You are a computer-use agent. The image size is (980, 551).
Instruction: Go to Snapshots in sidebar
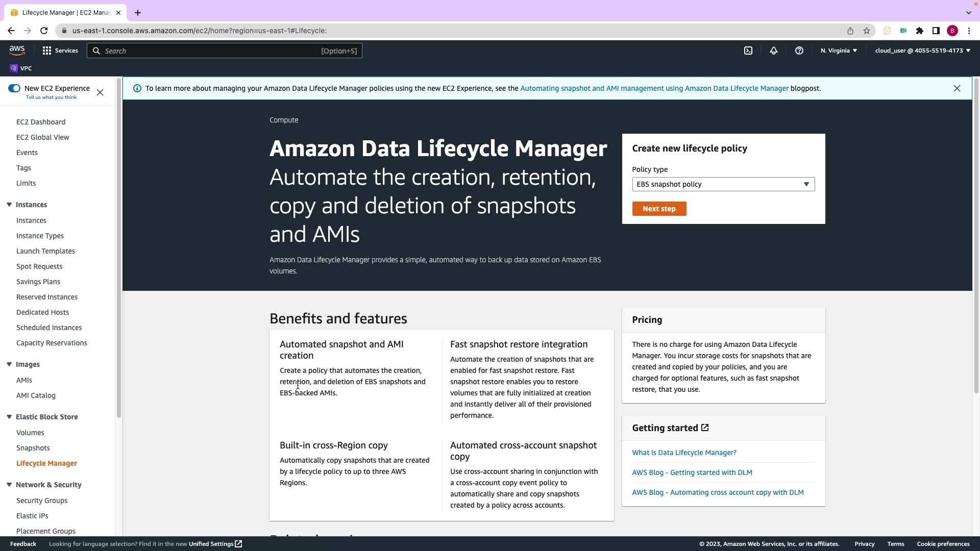[x=33, y=448]
